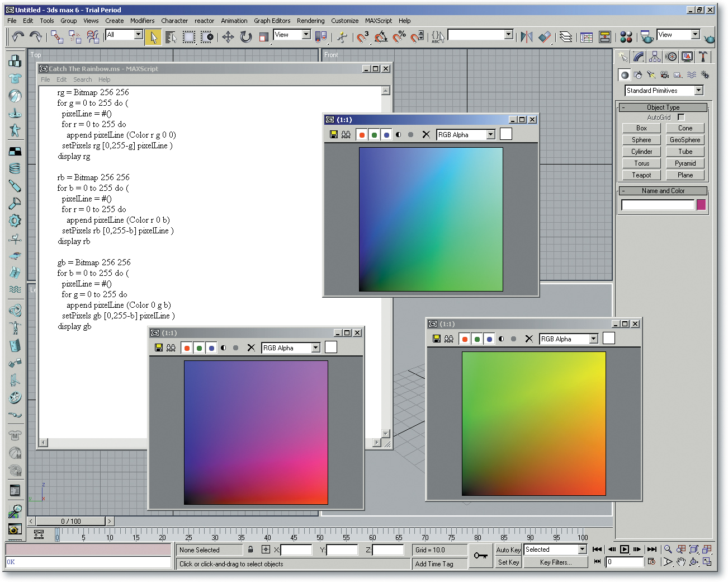This screenshot has height=582, width=728.
Task: Click the Quick Render teapot icon
Action: (710, 39)
